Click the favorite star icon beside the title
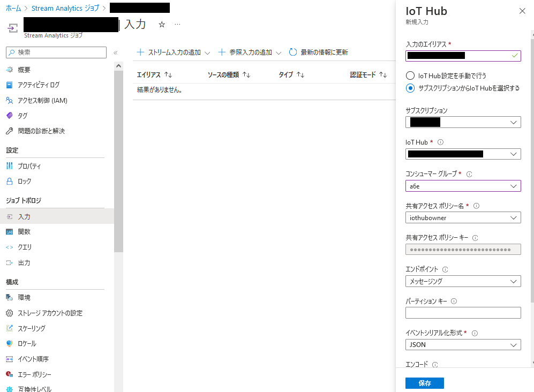Screen dimensions: 534x392 [162, 25]
